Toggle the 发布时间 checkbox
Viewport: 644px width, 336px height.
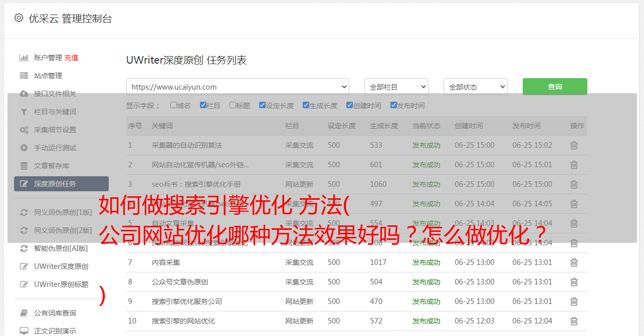point(393,105)
